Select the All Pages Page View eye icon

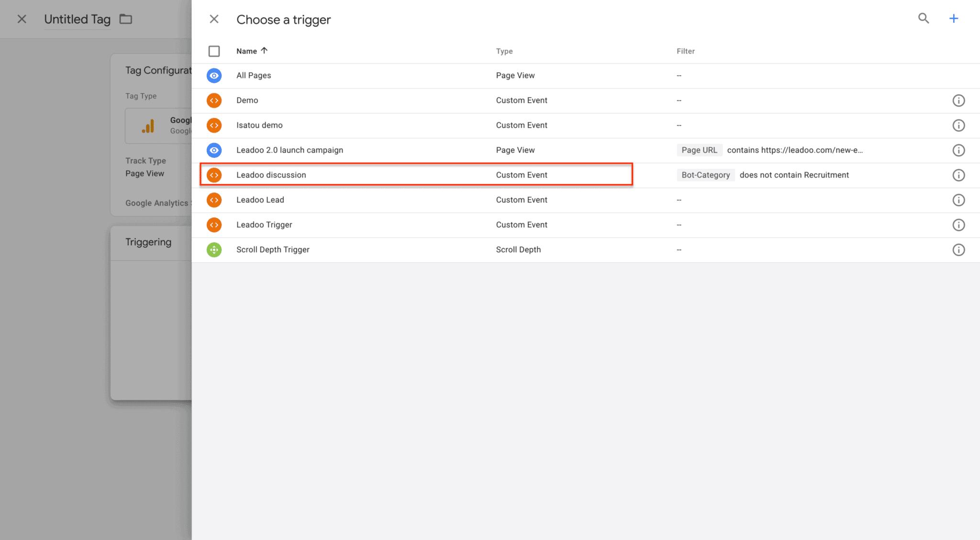pos(214,75)
